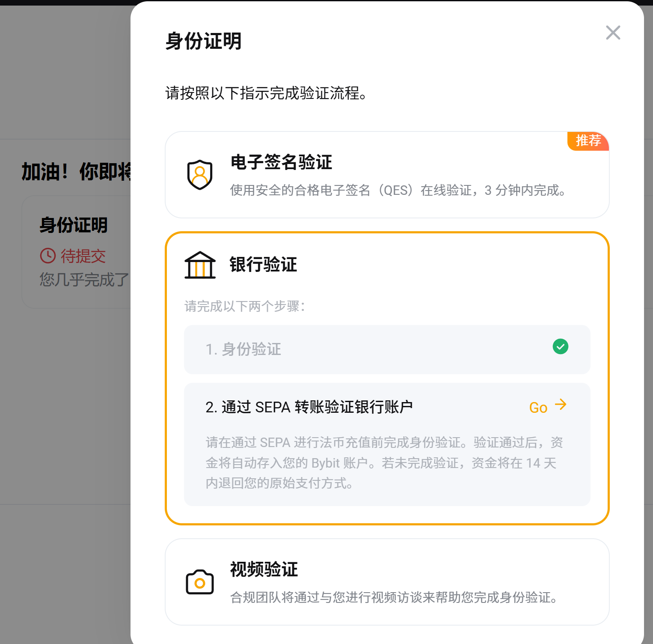Select the 银行验证 heading
653x644 pixels.
click(x=263, y=265)
